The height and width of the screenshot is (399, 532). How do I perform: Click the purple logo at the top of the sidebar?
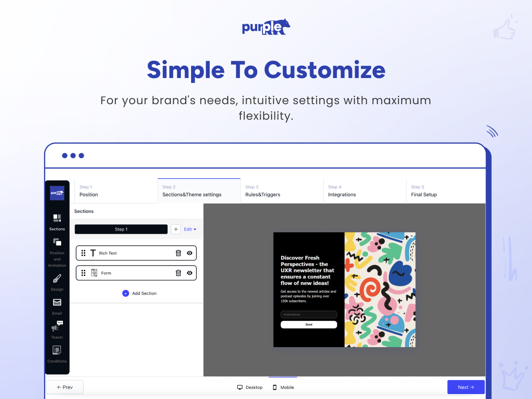pos(57,192)
